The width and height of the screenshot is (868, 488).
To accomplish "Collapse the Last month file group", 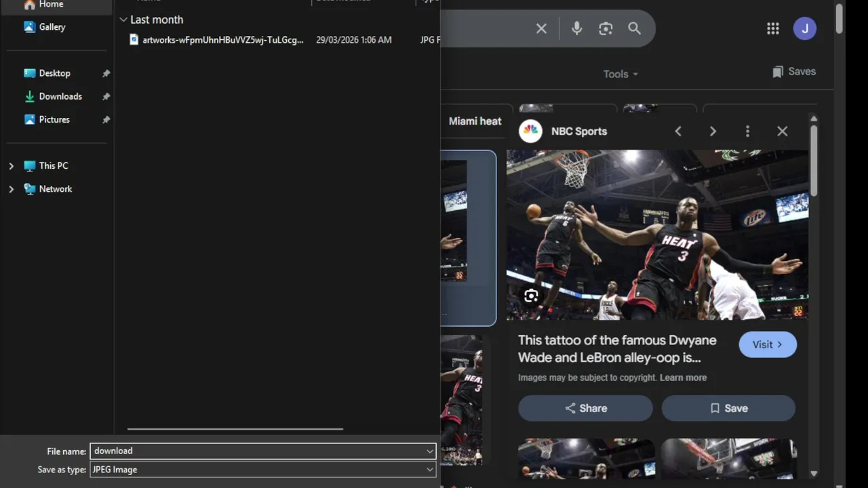I will pos(123,20).
